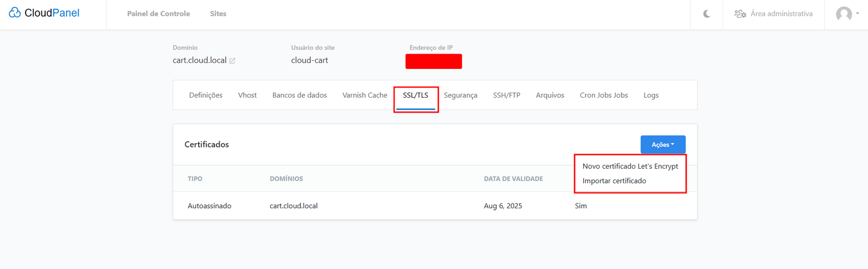Expand the Ações dropdown button
The height and width of the screenshot is (269, 868).
[662, 145]
